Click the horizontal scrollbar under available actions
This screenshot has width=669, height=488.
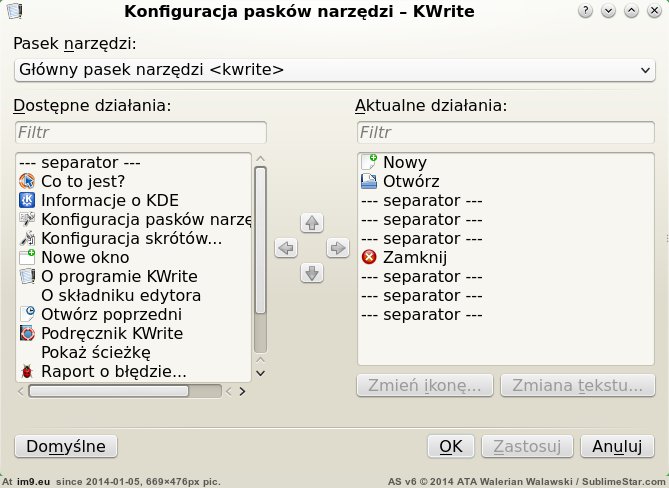pos(125,391)
